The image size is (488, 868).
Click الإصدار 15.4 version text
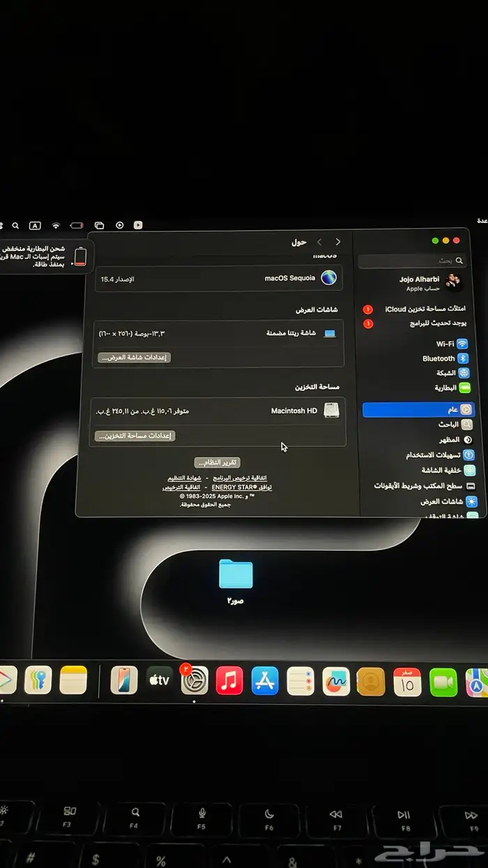click(x=117, y=279)
